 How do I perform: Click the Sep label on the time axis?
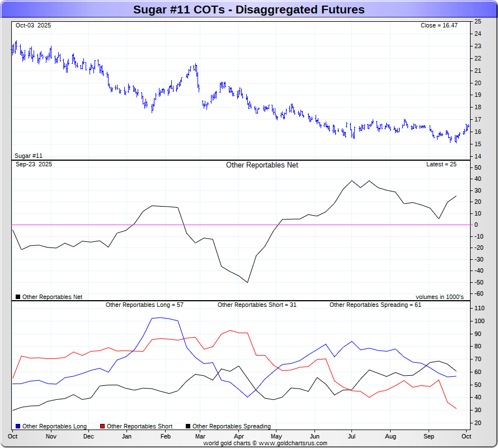click(x=429, y=436)
